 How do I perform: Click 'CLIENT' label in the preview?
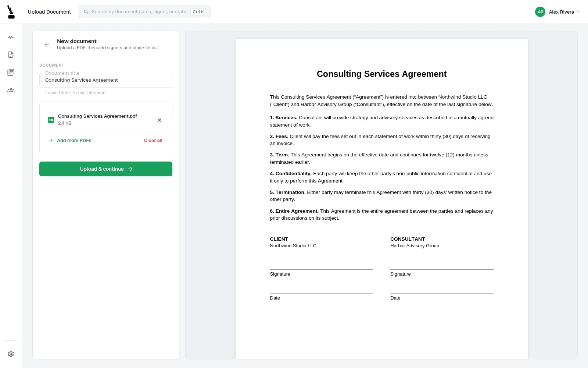[x=279, y=239]
